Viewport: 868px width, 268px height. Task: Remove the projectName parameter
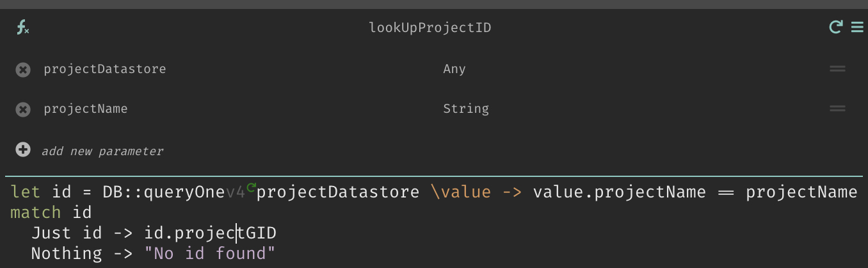pyautogui.click(x=23, y=109)
